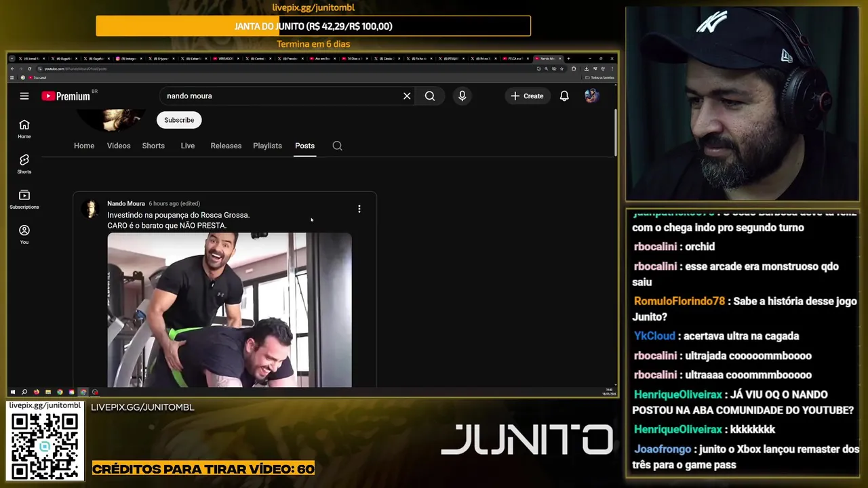The width and height of the screenshot is (868, 488).
Task: Click the magnifier search button
Action: [430, 96]
